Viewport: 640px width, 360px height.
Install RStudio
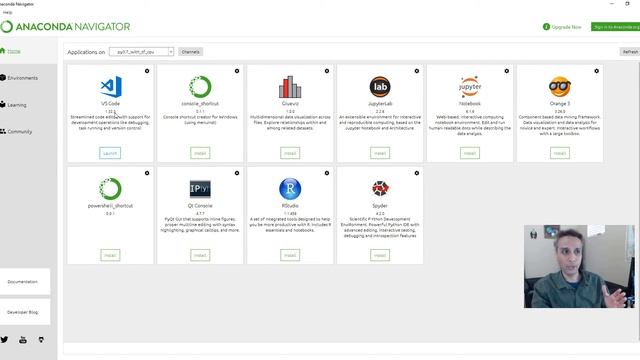(290, 255)
